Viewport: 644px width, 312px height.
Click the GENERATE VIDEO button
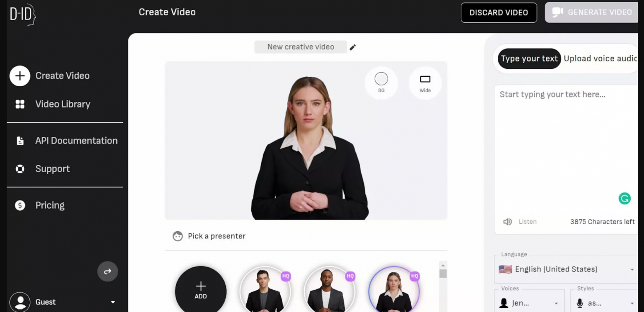pyautogui.click(x=592, y=13)
